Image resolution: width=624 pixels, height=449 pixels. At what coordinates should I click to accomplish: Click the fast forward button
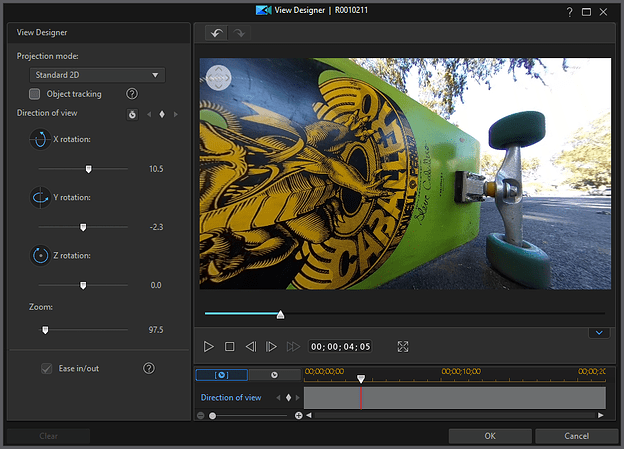click(x=293, y=347)
